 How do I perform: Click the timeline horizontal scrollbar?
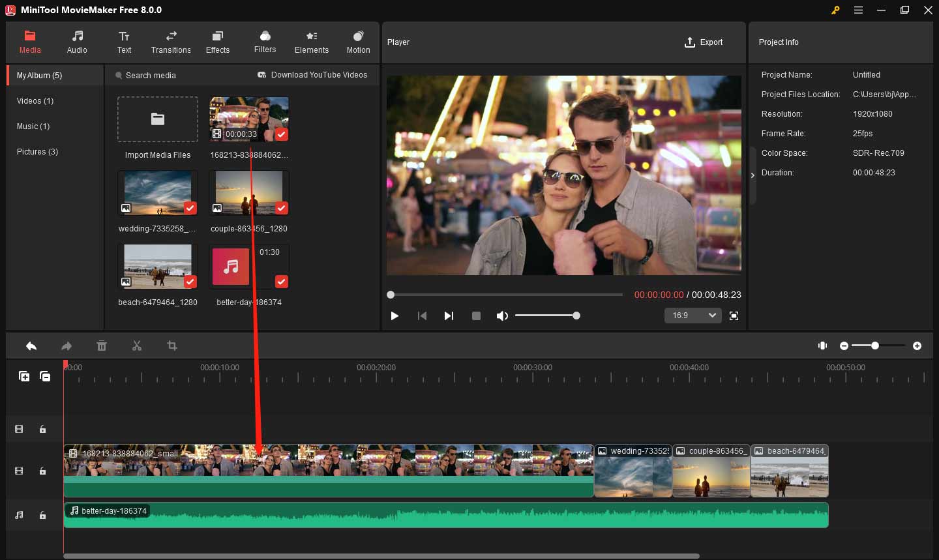(x=381, y=556)
